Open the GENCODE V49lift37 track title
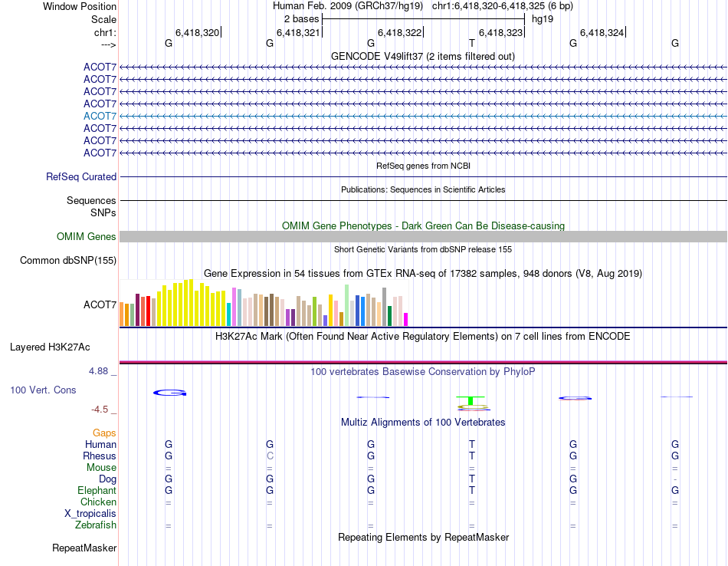Screen dimensions: 728x566 click(422, 56)
